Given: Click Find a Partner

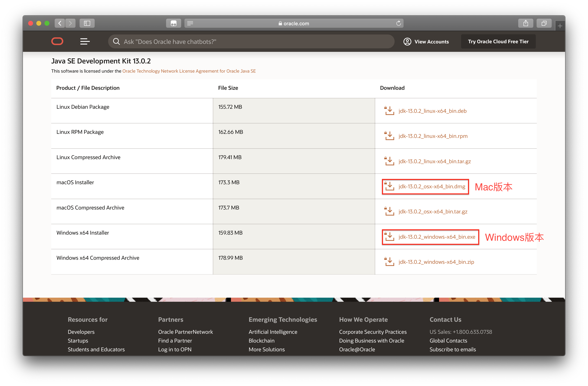Looking at the screenshot, I should [x=175, y=341].
